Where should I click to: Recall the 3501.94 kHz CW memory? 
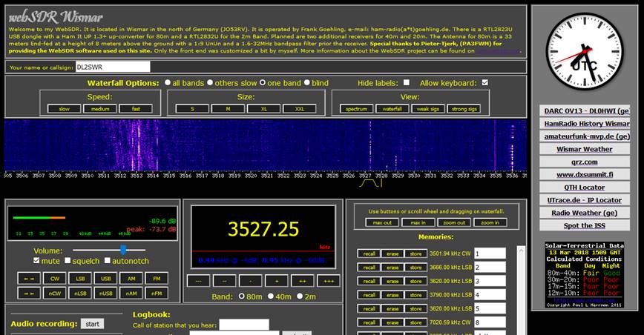point(369,253)
